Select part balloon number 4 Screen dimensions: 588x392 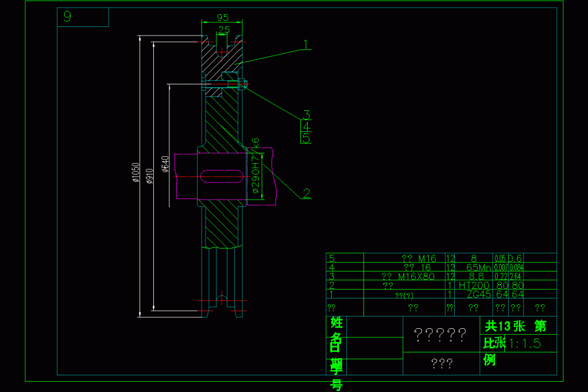click(307, 126)
